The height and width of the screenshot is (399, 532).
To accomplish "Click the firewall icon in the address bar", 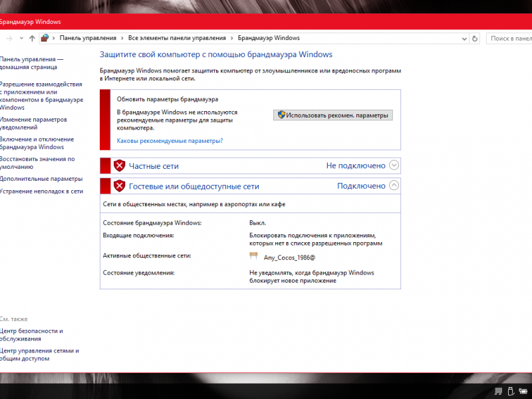I will (x=45, y=38).
